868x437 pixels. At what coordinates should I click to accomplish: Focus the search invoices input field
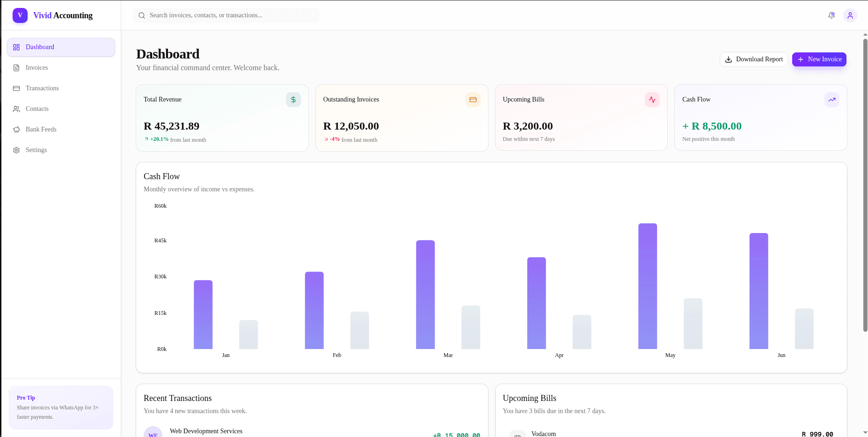(x=226, y=15)
